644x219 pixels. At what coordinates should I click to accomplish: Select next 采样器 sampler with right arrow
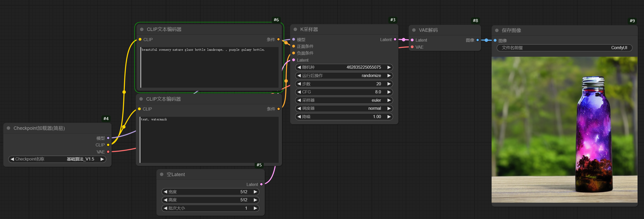pos(389,100)
